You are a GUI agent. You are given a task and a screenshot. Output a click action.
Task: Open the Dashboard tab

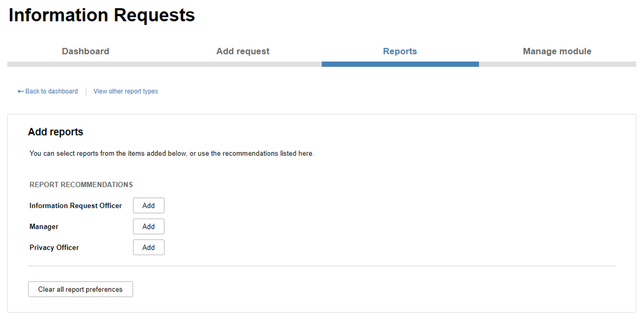pyautogui.click(x=85, y=51)
